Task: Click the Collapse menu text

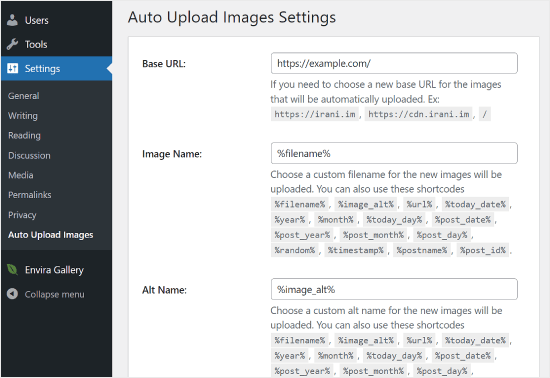Action: [54, 294]
